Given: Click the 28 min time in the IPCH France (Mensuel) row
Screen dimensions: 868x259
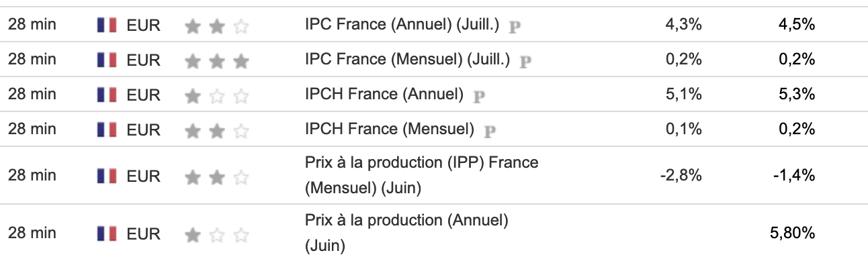Looking at the screenshot, I should pyautogui.click(x=32, y=129).
